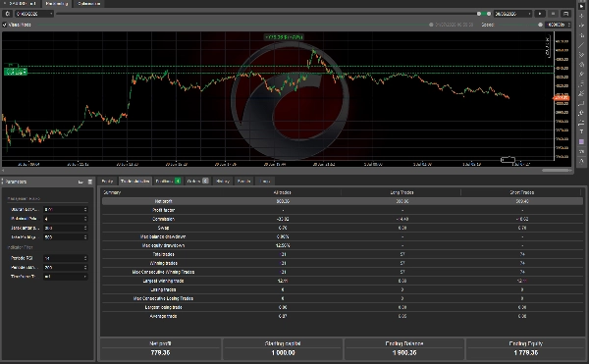Click the Starting capital value 1 000.00

pos(283,353)
